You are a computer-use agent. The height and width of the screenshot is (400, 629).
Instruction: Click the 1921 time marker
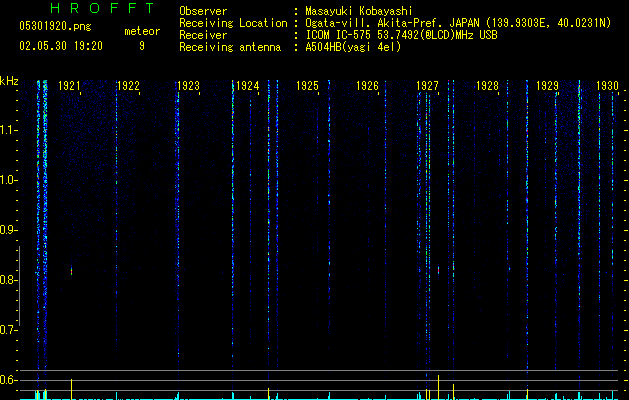[69, 86]
